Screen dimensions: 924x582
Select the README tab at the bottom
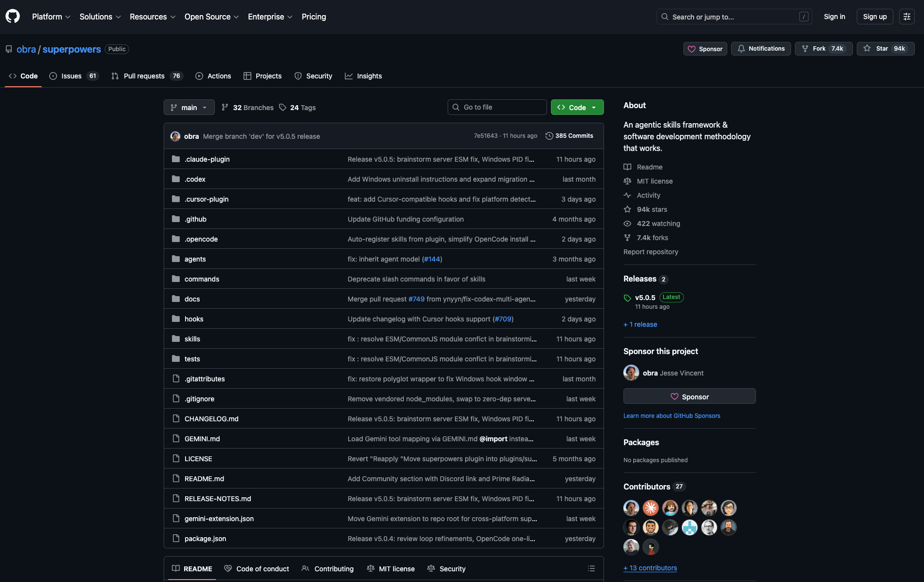[192, 568]
